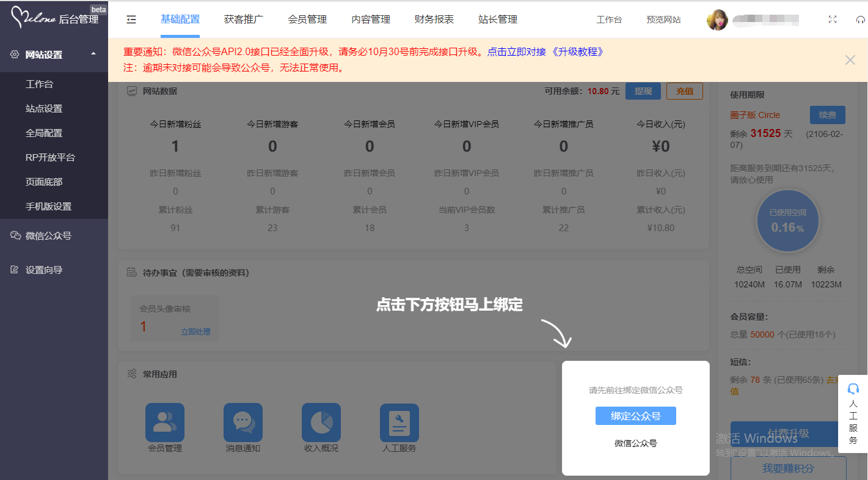Viewport: 868px width, 480px height.
Task: Click the 当前VIP会员数 label
Action: click(x=467, y=210)
